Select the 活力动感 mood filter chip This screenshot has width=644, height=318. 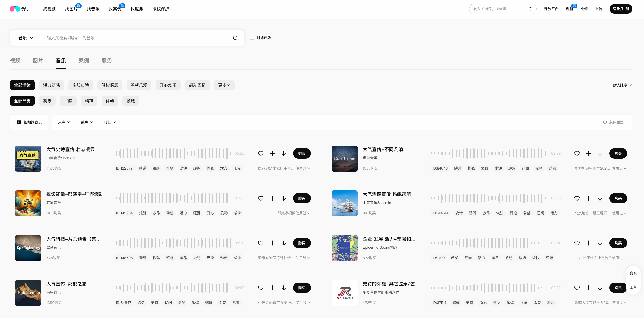[51, 85]
